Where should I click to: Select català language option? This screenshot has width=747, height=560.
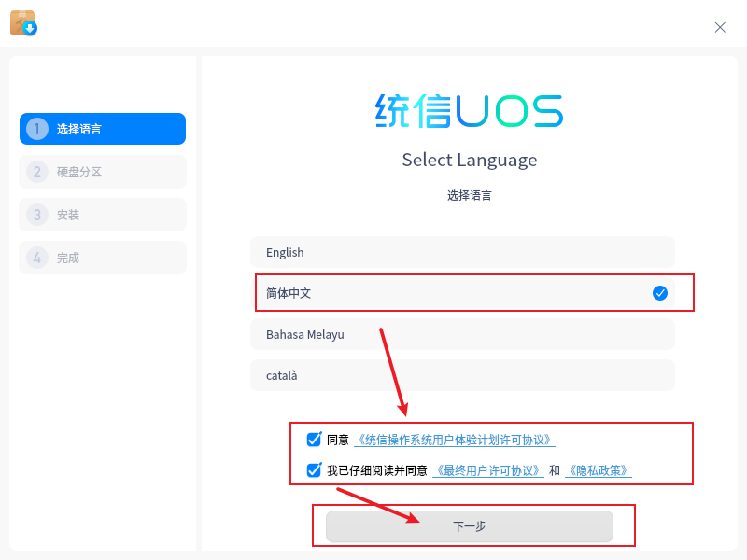point(462,375)
